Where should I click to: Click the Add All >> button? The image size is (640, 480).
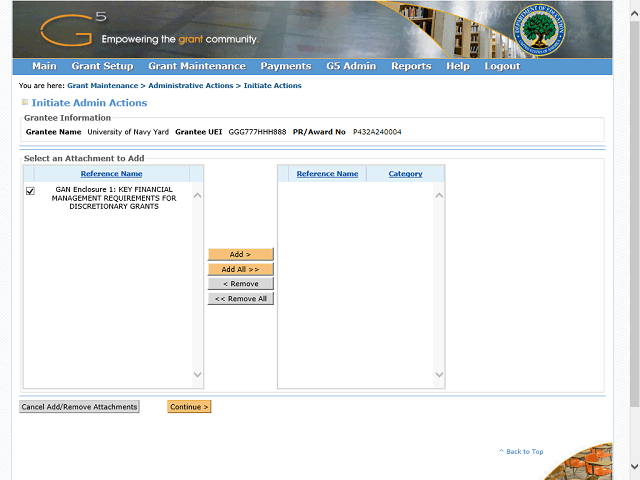click(x=240, y=269)
